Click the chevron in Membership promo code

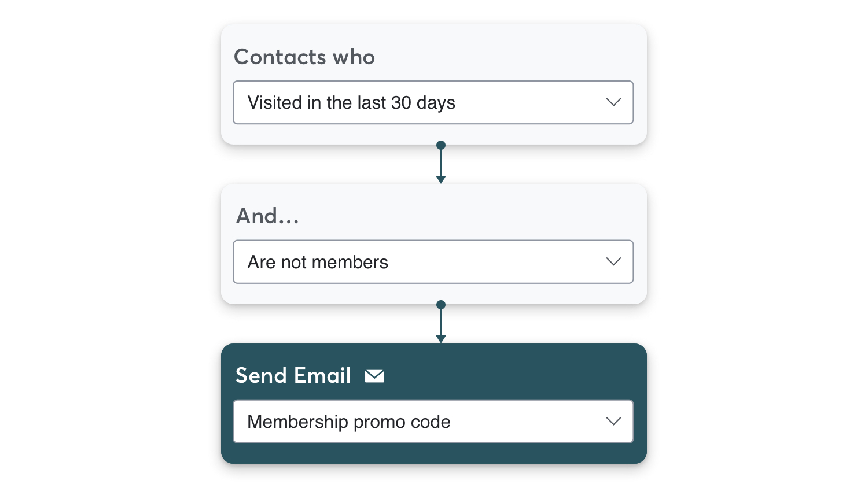pyautogui.click(x=613, y=422)
